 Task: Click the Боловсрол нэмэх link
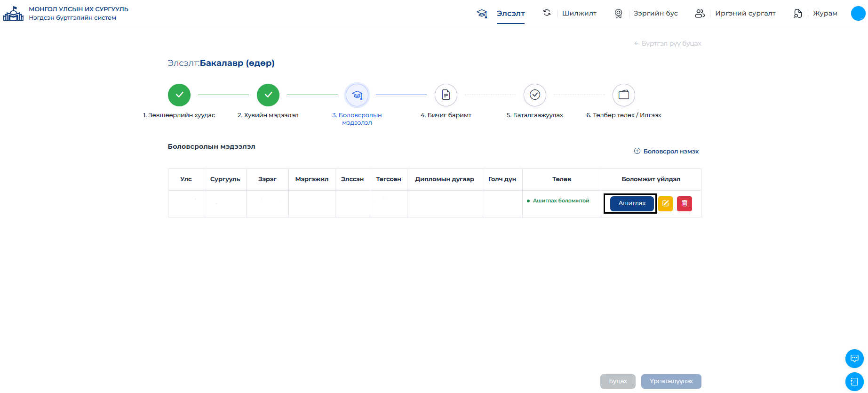click(x=666, y=151)
